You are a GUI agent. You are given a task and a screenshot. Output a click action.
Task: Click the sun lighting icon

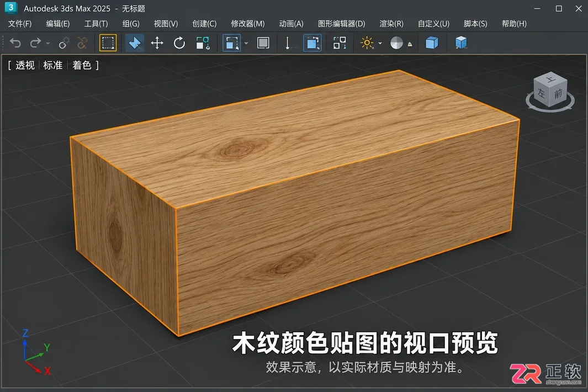pos(367,43)
